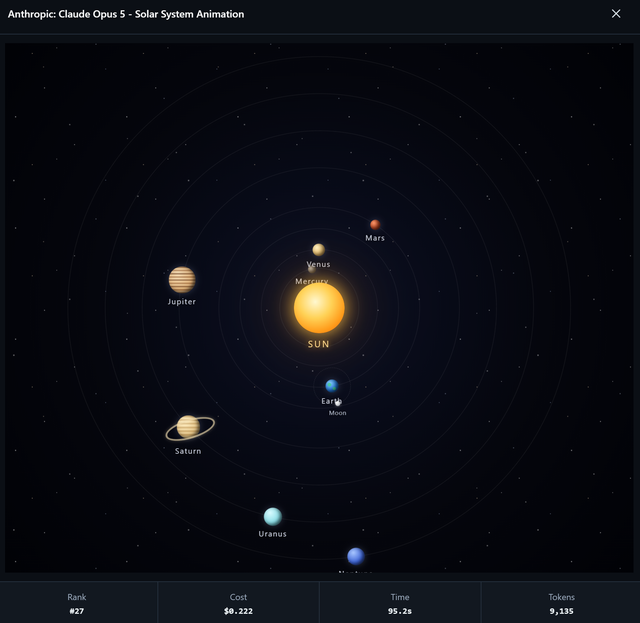This screenshot has width=640, height=623.
Task: Click the Mars label
Action: coord(375,238)
